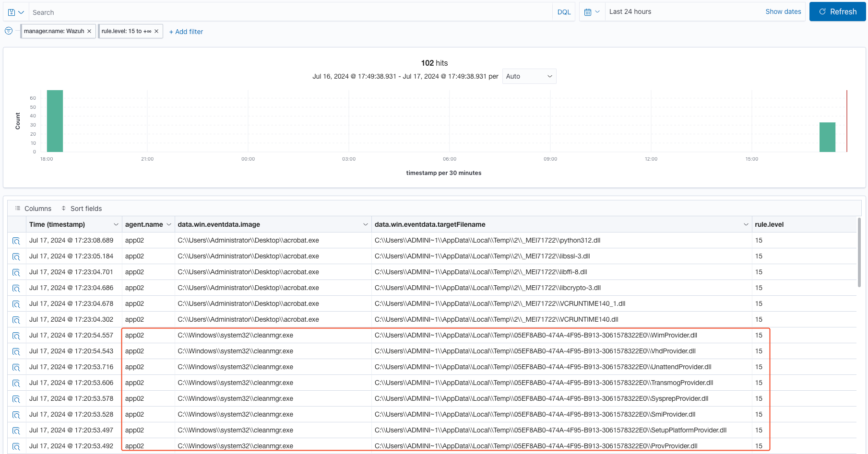Select the TransmogProvider.dll filename cell
The height and width of the screenshot is (454, 868).
click(x=562, y=383)
